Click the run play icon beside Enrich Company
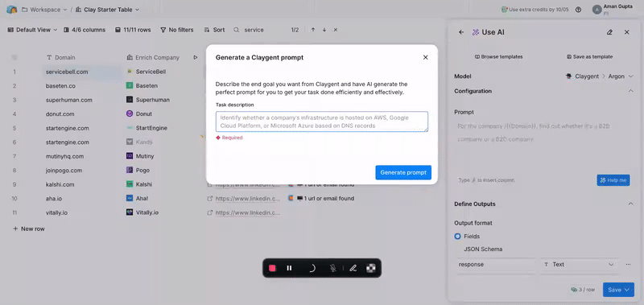The image size is (644, 305). click(196, 57)
